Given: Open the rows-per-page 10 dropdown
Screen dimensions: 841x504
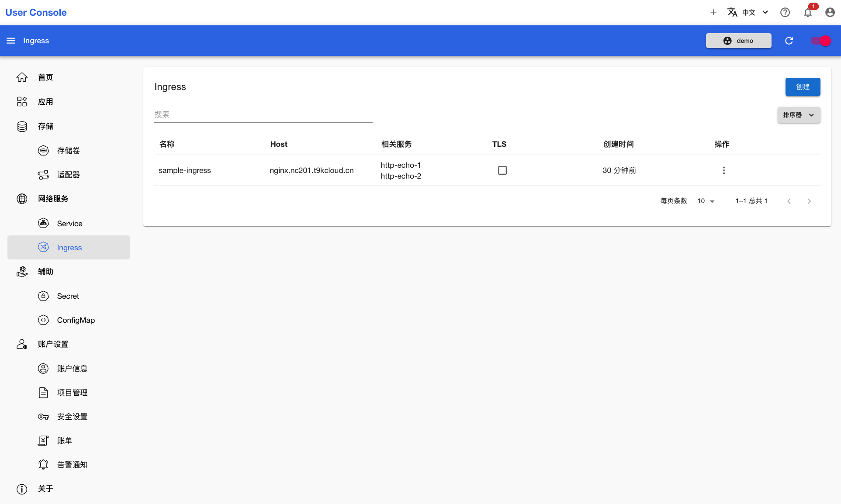Looking at the screenshot, I should 706,201.
